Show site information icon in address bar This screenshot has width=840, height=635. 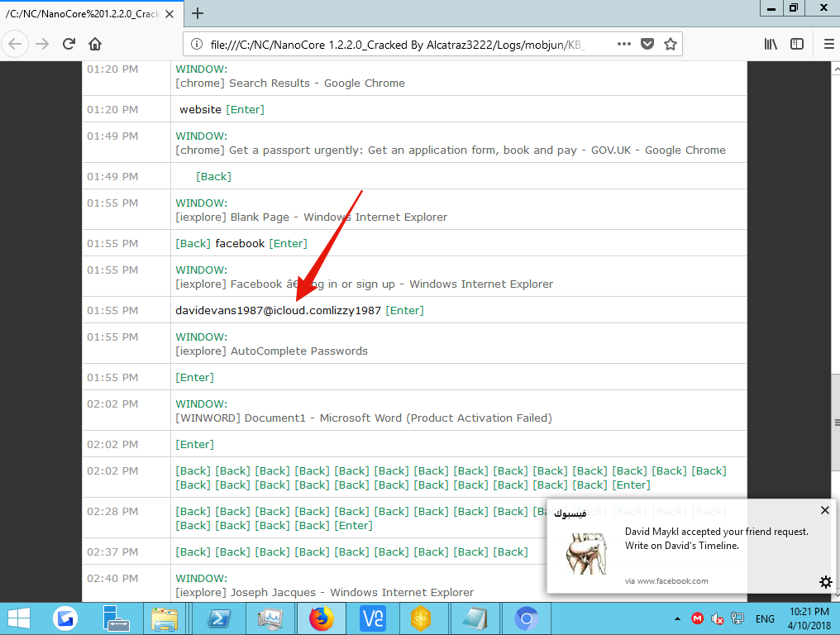pyautogui.click(x=197, y=44)
